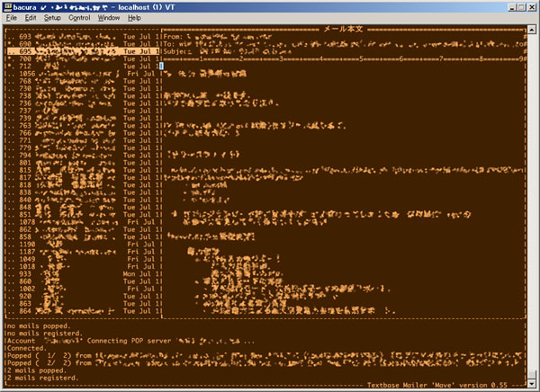This screenshot has width=540, height=392.
Task: Select highlighted mail number 695
Action: pyautogui.click(x=81, y=51)
